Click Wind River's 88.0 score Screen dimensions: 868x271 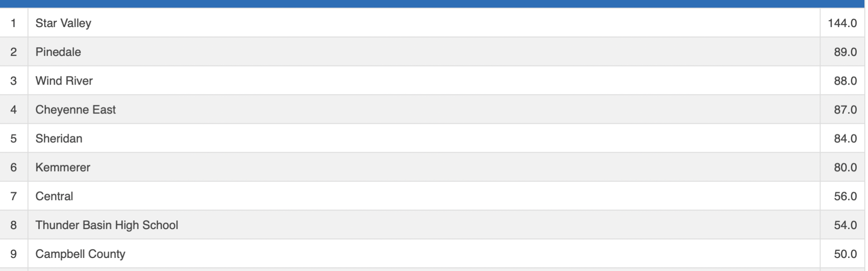845,81
